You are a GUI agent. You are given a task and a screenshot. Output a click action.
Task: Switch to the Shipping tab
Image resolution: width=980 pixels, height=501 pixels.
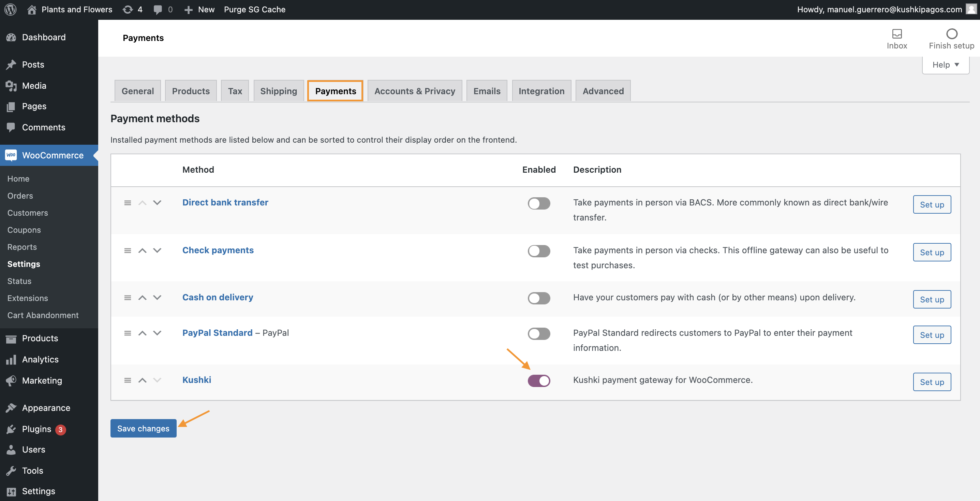point(279,91)
